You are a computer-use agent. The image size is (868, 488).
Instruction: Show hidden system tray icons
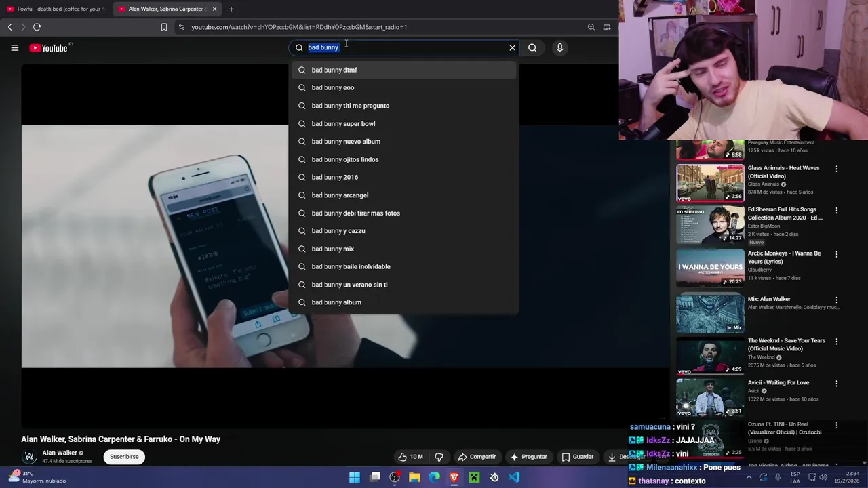tap(749, 477)
